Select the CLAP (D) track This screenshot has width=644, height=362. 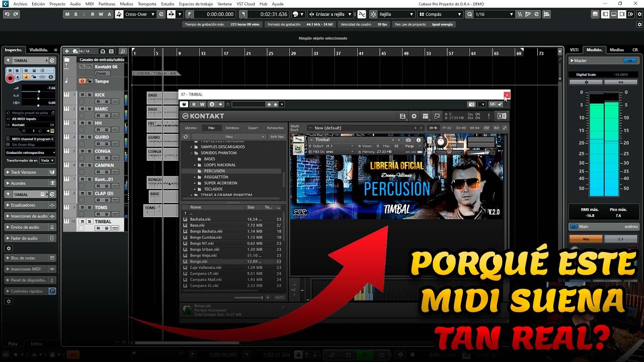[104, 193]
